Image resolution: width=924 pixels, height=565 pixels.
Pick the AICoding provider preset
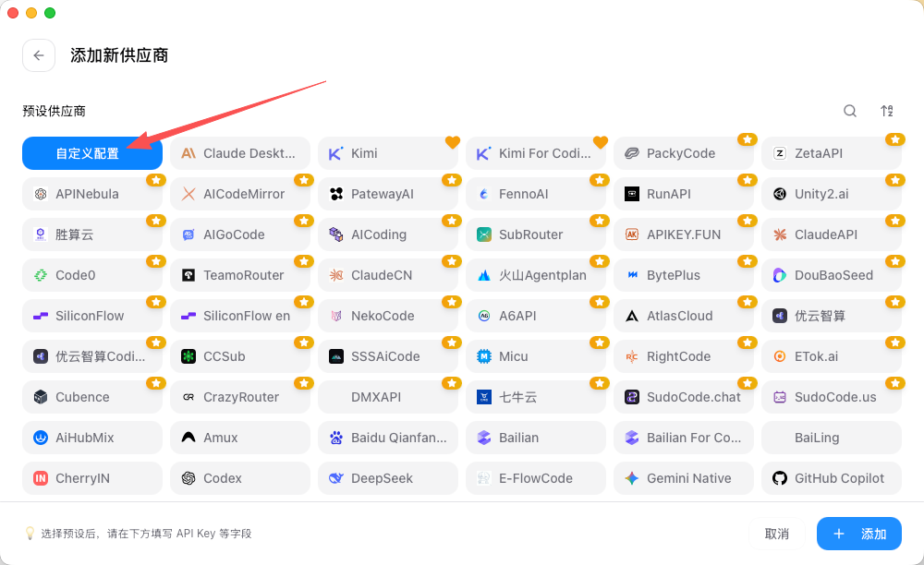388,234
